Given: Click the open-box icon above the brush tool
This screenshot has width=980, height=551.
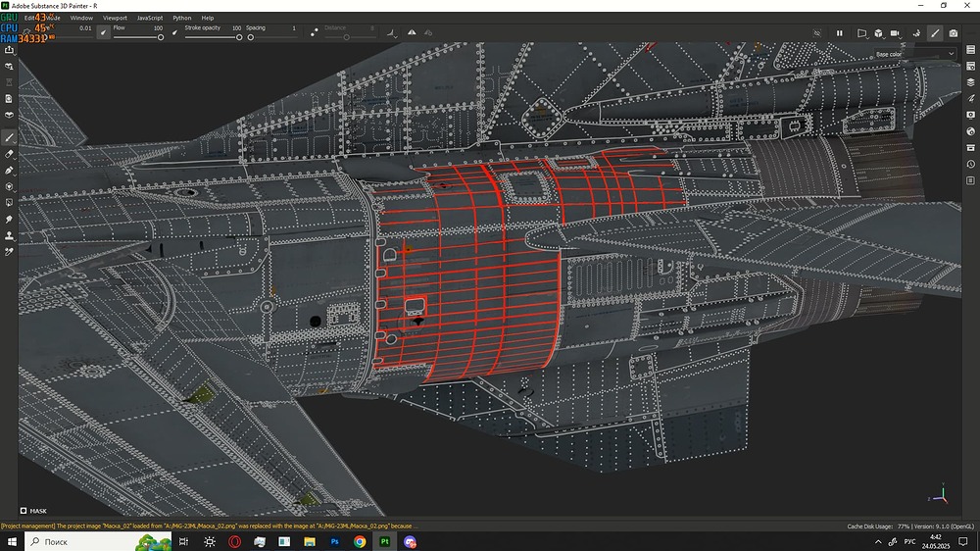Looking at the screenshot, I should coord(9,115).
